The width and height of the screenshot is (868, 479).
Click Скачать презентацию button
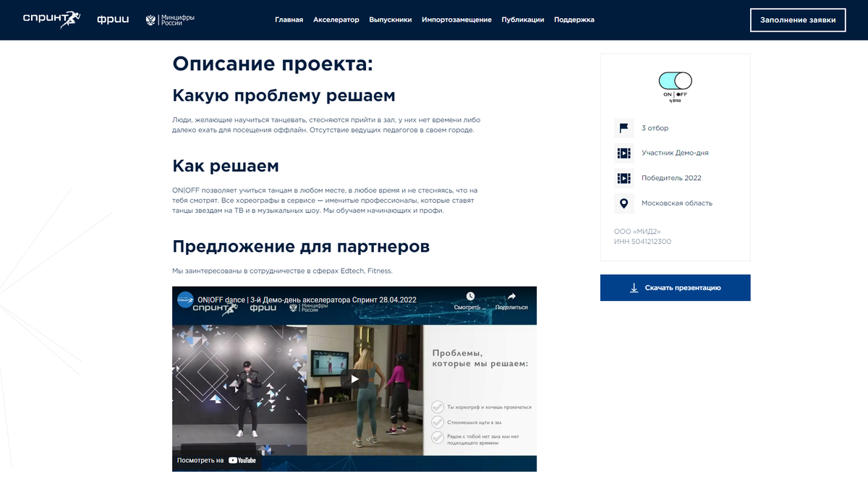coord(675,287)
